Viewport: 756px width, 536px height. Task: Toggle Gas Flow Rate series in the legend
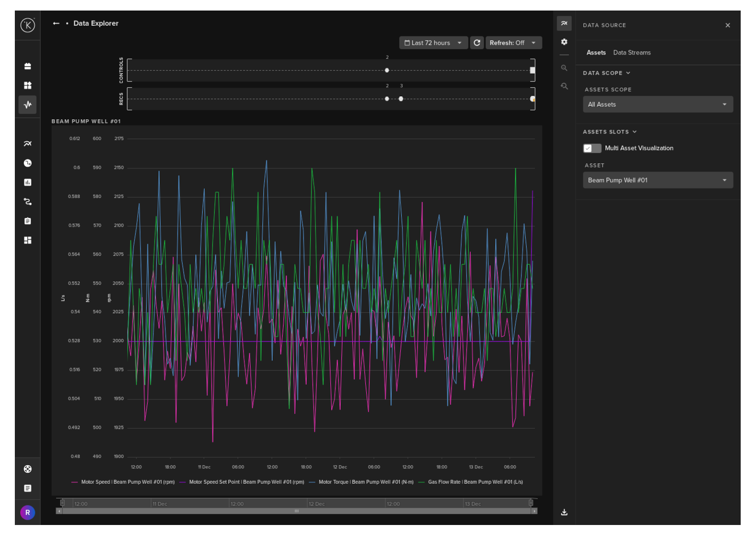[x=475, y=482]
